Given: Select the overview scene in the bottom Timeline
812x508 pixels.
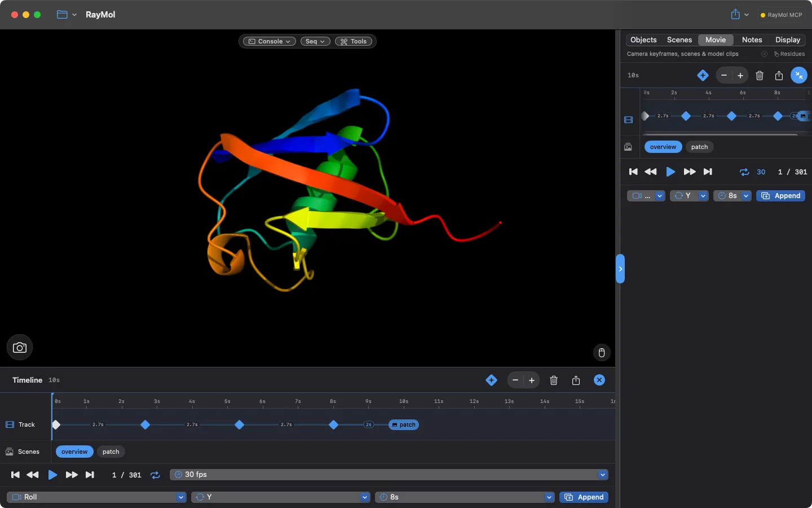Looking at the screenshot, I should pyautogui.click(x=74, y=452).
